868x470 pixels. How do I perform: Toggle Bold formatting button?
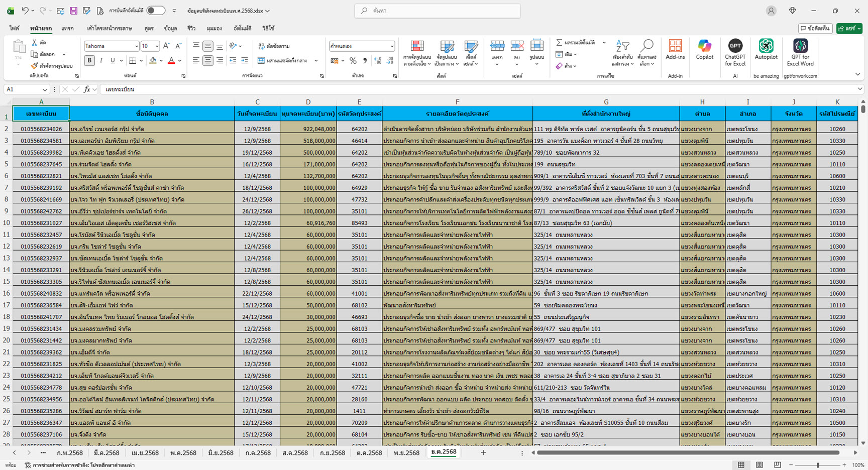click(89, 61)
